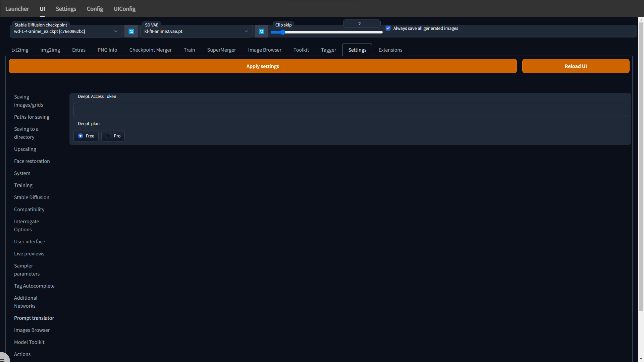Click the SD VAE refresh icon
Viewport: 644px width, 362px height.
[x=262, y=31]
